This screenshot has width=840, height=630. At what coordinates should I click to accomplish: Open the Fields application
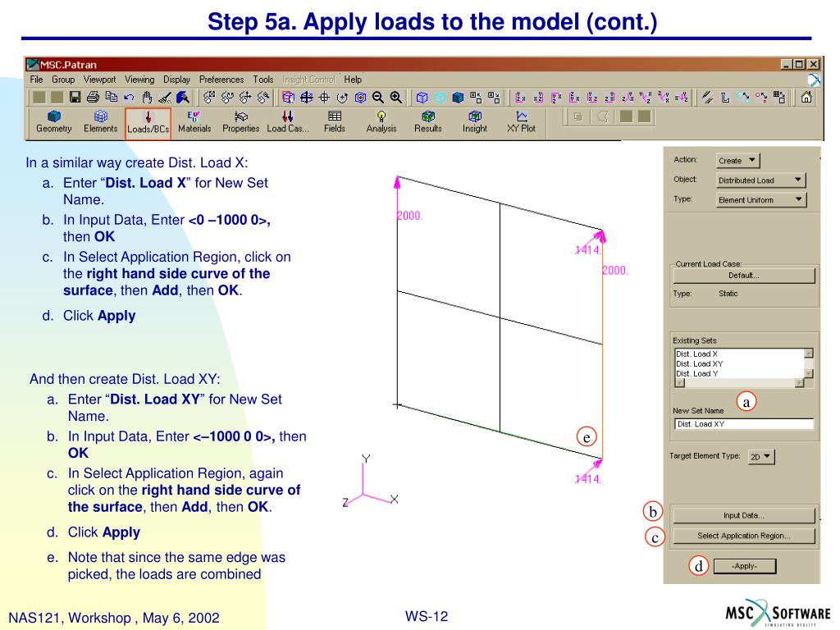[335, 122]
